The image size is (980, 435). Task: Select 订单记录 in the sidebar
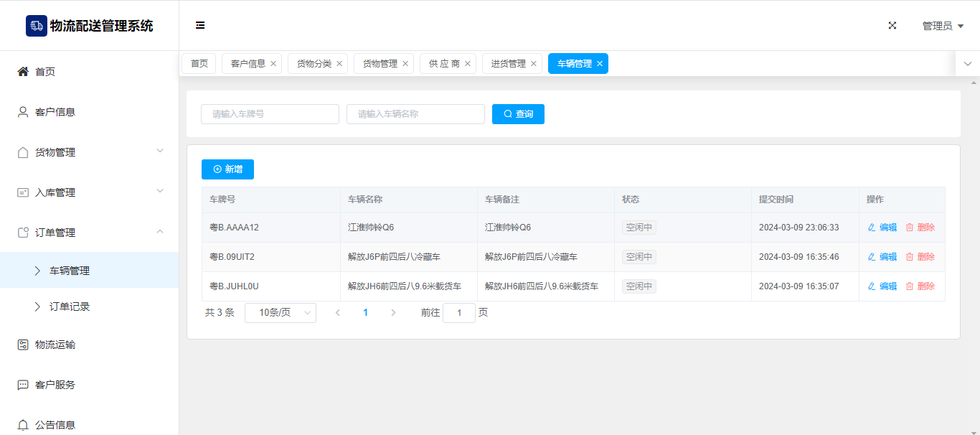70,307
